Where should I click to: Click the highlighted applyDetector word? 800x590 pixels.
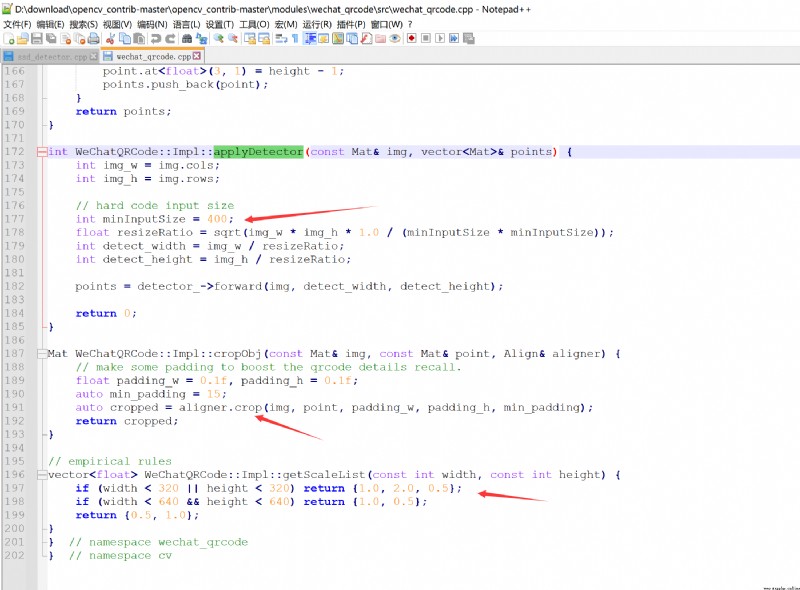[258, 152]
